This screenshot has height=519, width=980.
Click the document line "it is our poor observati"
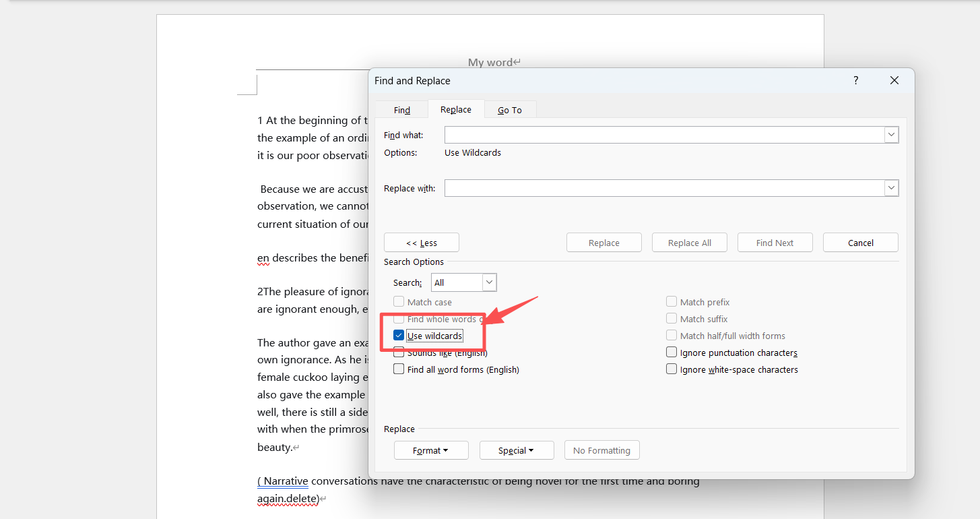click(313, 156)
